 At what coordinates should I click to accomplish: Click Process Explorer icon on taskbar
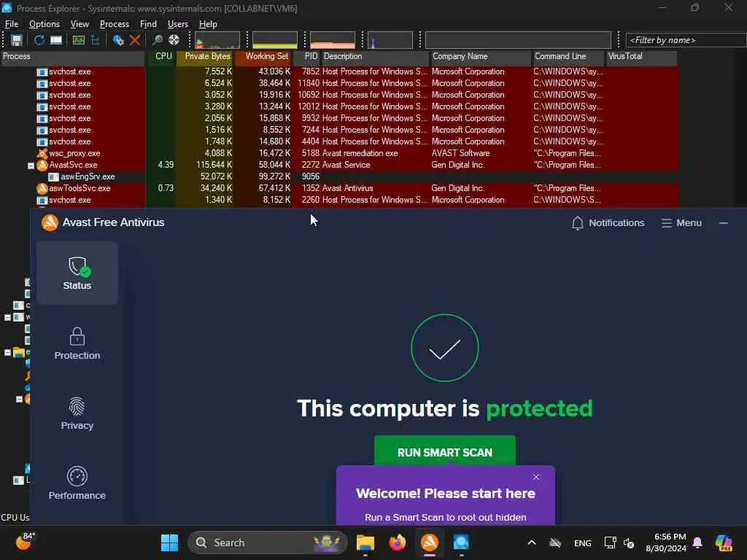pyautogui.click(x=461, y=542)
